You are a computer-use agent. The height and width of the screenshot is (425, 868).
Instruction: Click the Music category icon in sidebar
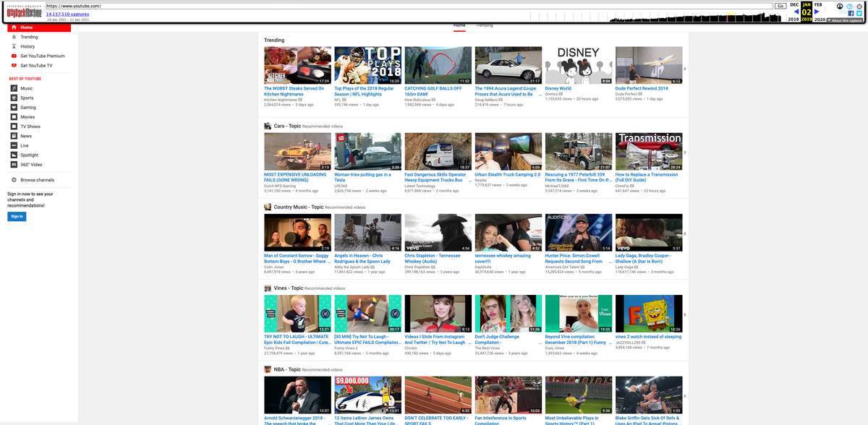click(14, 88)
